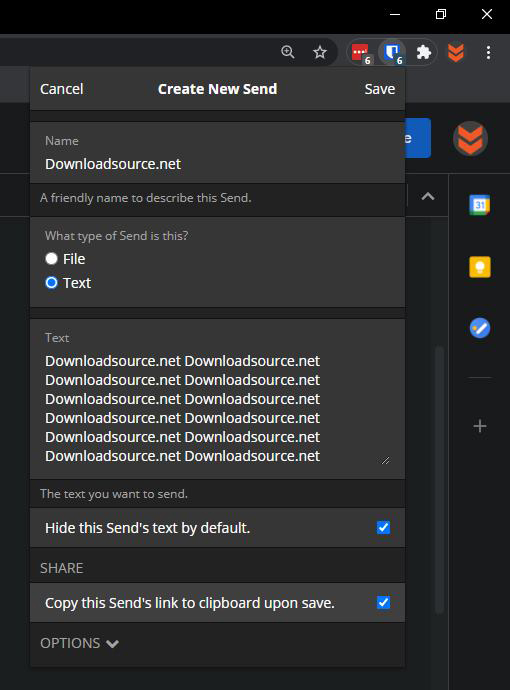Save the new Send
The height and width of the screenshot is (690, 510).
click(380, 89)
